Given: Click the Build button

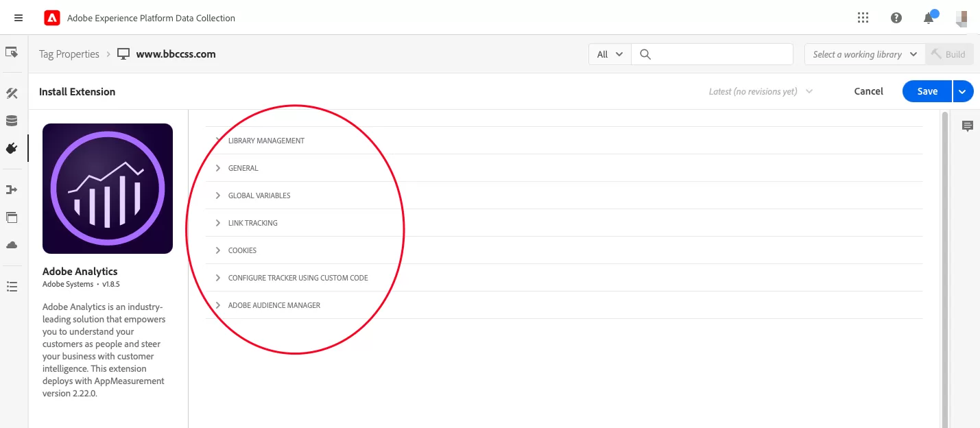Looking at the screenshot, I should tap(948, 54).
